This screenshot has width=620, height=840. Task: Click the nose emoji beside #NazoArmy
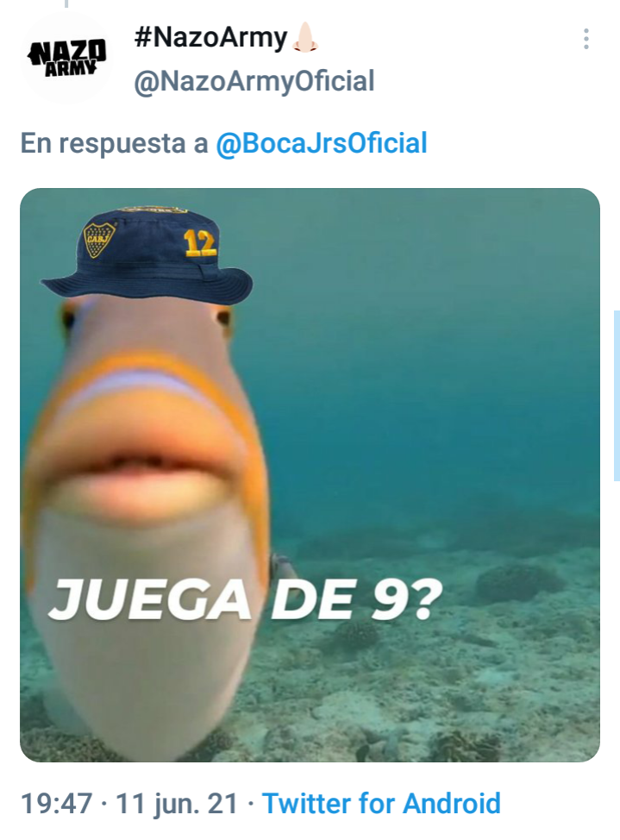pos(305,37)
